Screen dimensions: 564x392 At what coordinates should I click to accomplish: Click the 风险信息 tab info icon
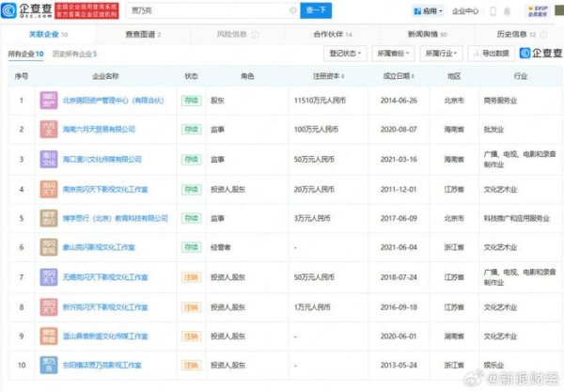(x=255, y=35)
